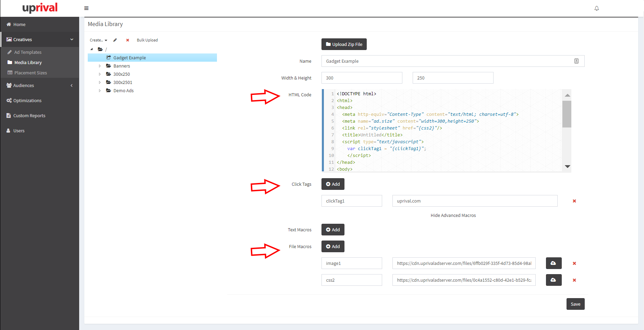Expand the Banners folder
The width and height of the screenshot is (644, 330).
coord(100,66)
